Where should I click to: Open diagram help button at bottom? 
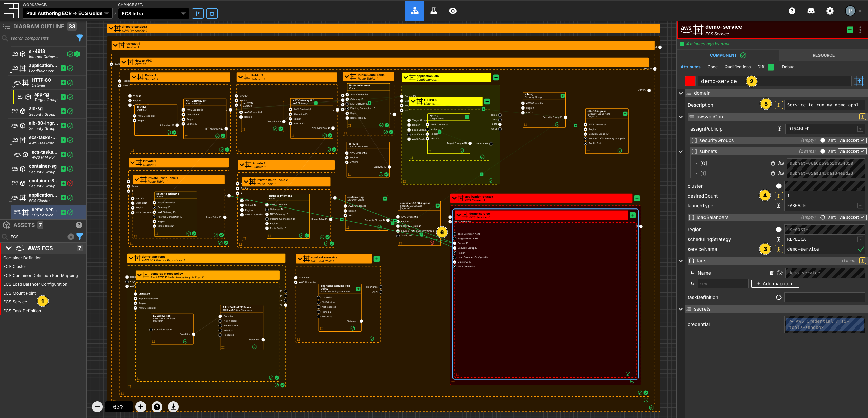pos(157,406)
